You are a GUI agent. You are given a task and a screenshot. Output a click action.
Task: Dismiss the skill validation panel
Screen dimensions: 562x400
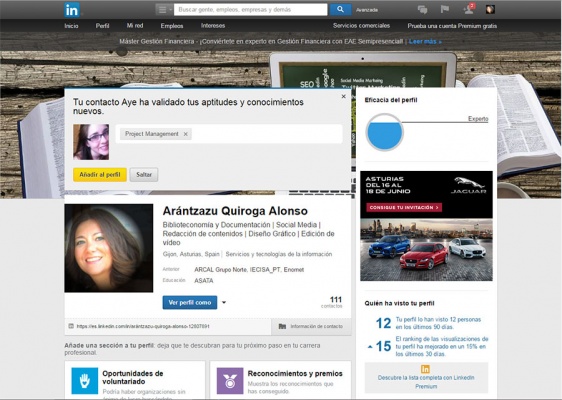343,96
